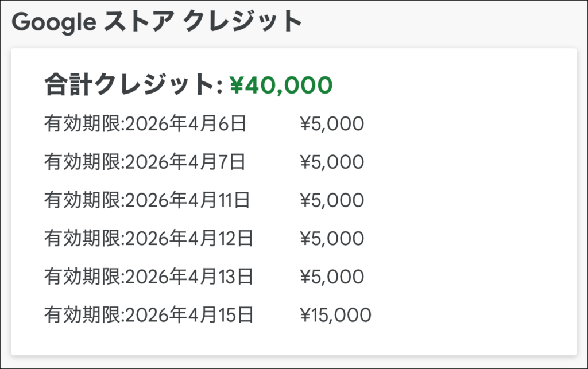Select the 合計クレジット label
588x369 pixels.
click(133, 84)
